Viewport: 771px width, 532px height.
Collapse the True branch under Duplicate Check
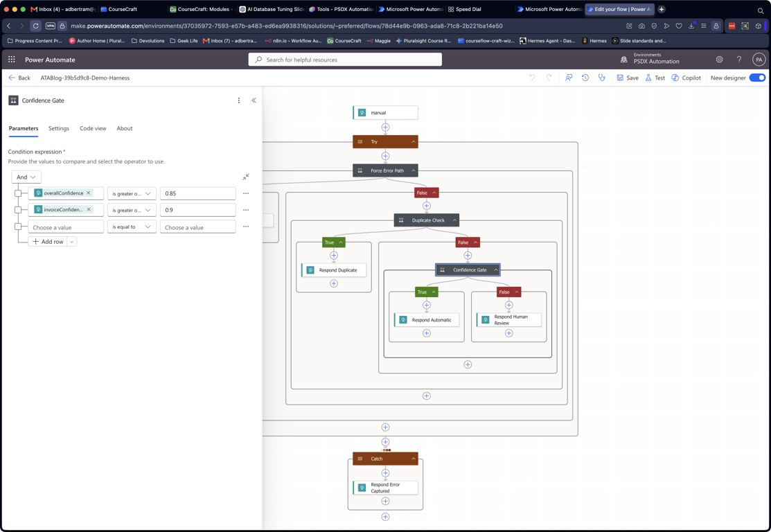(341, 242)
